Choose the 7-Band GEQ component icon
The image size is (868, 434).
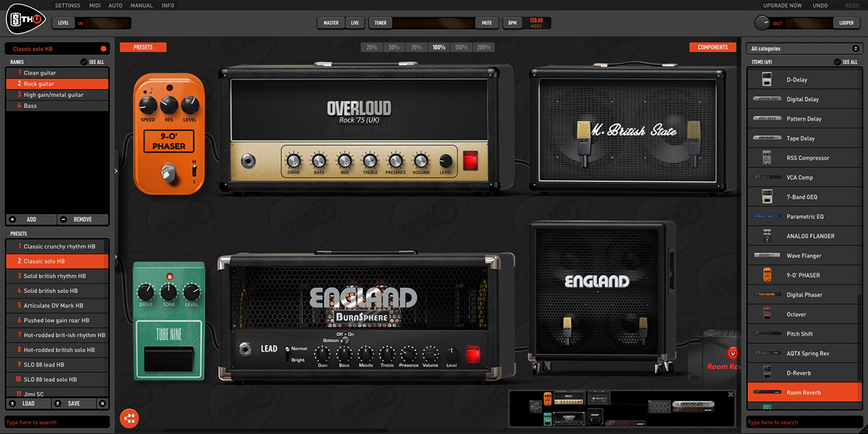[767, 197]
